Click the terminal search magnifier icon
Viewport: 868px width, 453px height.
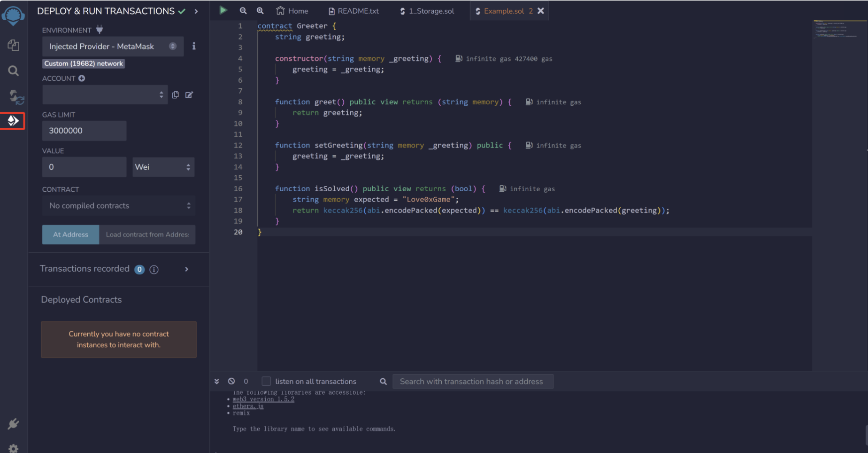383,382
